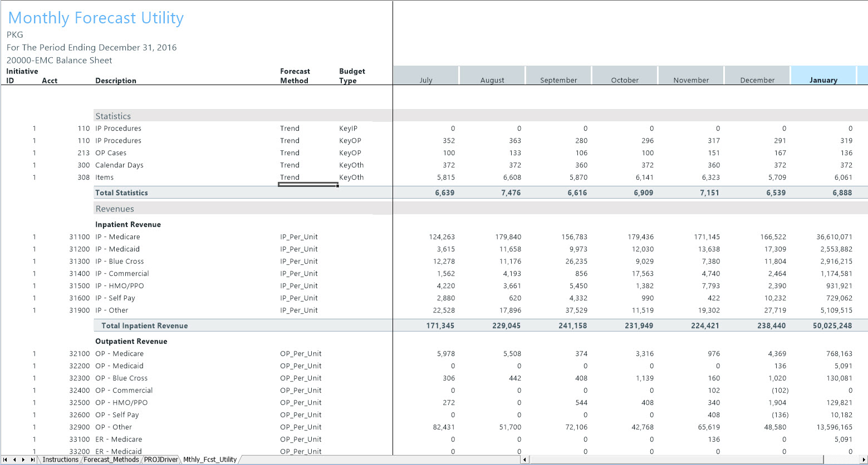Select account number 32900
The width and height of the screenshot is (868, 465).
[x=79, y=427]
